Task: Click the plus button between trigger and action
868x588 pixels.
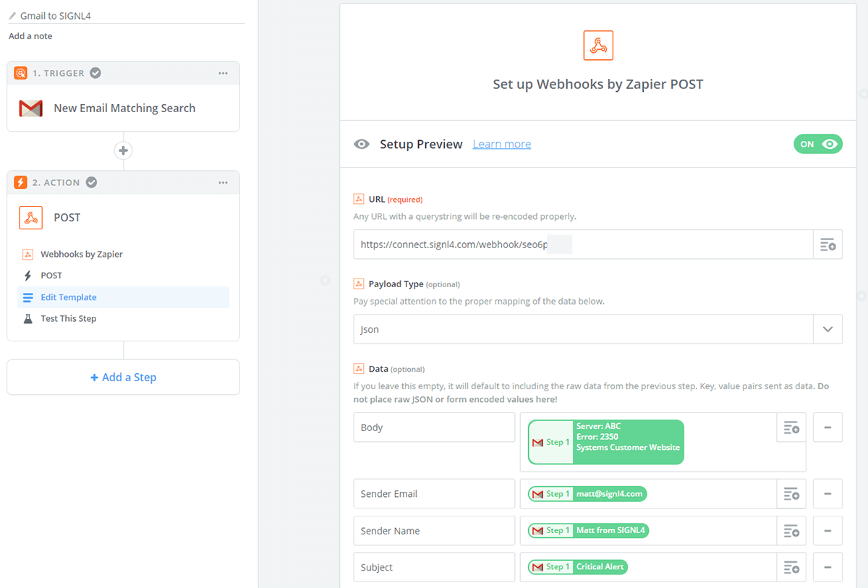Action: click(123, 150)
